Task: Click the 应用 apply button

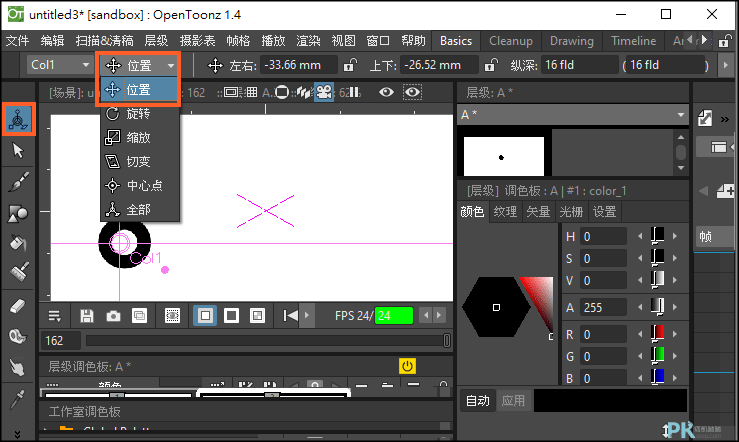Action: point(513,401)
